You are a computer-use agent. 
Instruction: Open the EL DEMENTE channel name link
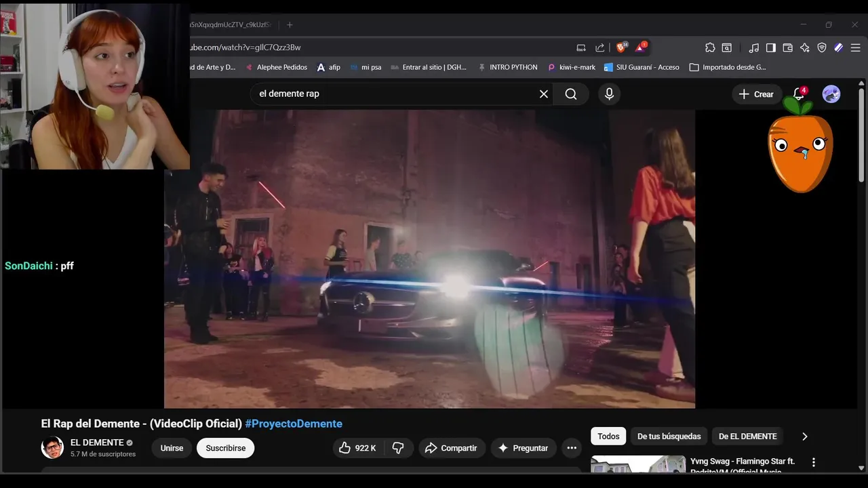[97, 443]
